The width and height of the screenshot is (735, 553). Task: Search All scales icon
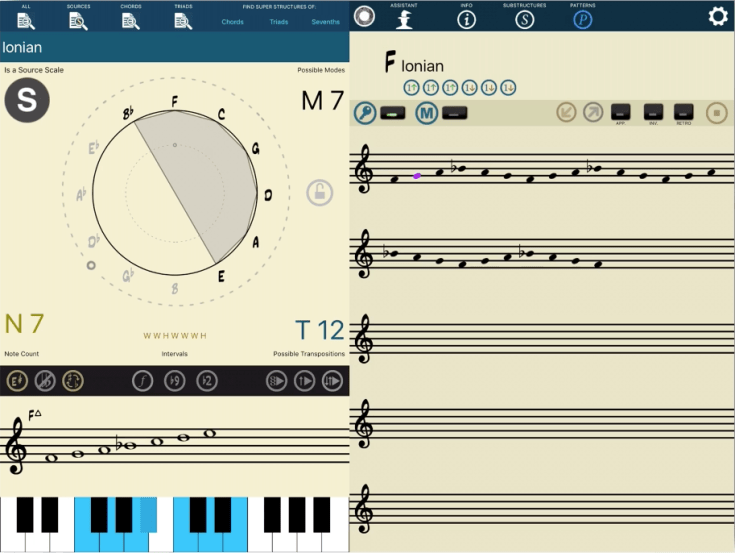(x=26, y=19)
